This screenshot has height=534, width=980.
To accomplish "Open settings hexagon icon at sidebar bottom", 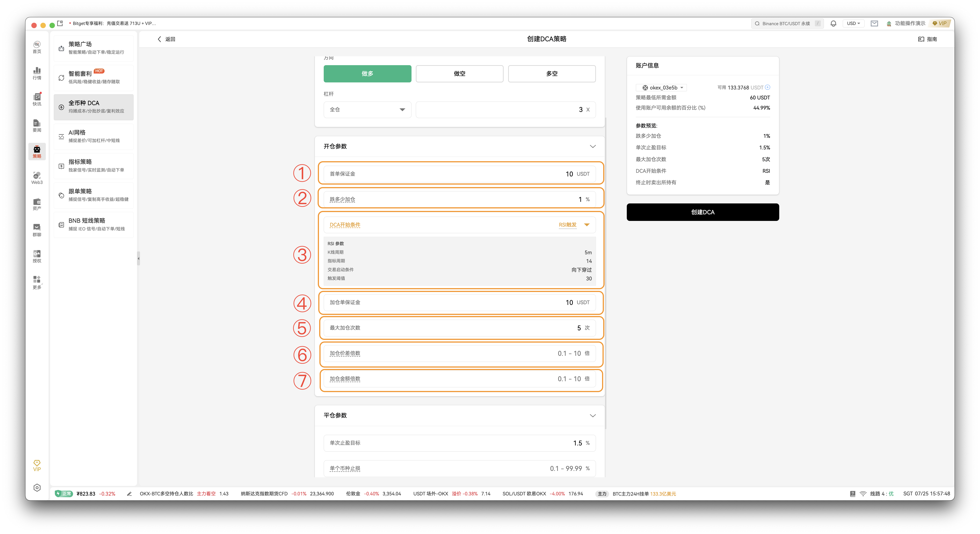I will 37,488.
